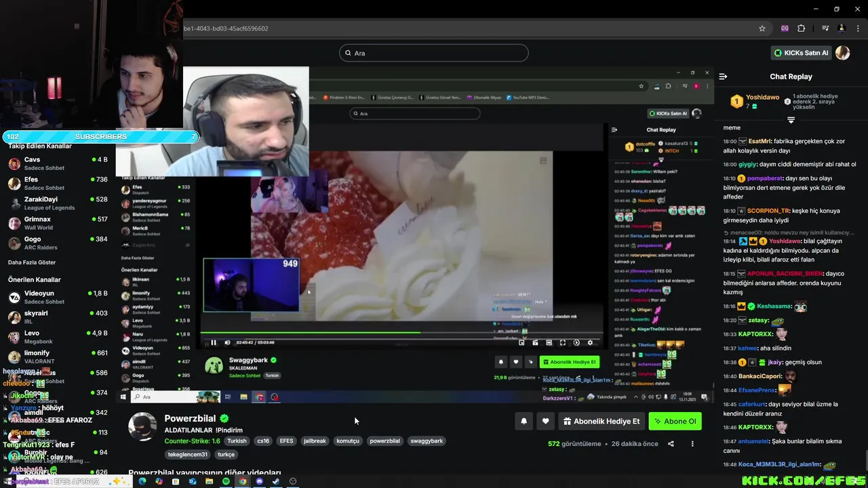868x488 pixels.
Task: Select the cs16 tag
Action: point(263,441)
